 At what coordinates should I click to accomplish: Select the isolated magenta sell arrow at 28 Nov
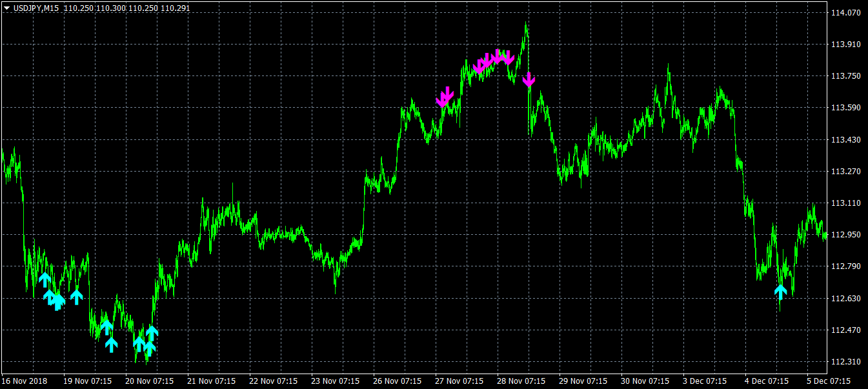tap(529, 79)
